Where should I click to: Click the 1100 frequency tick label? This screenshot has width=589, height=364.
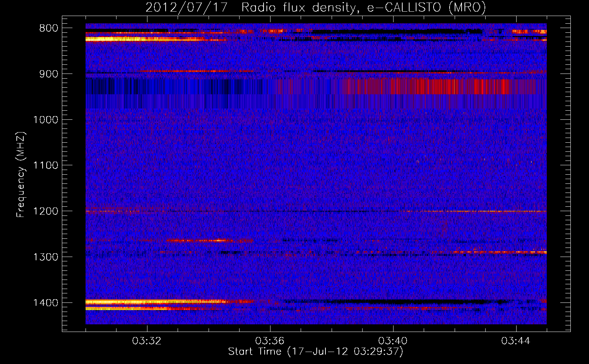tap(46, 166)
